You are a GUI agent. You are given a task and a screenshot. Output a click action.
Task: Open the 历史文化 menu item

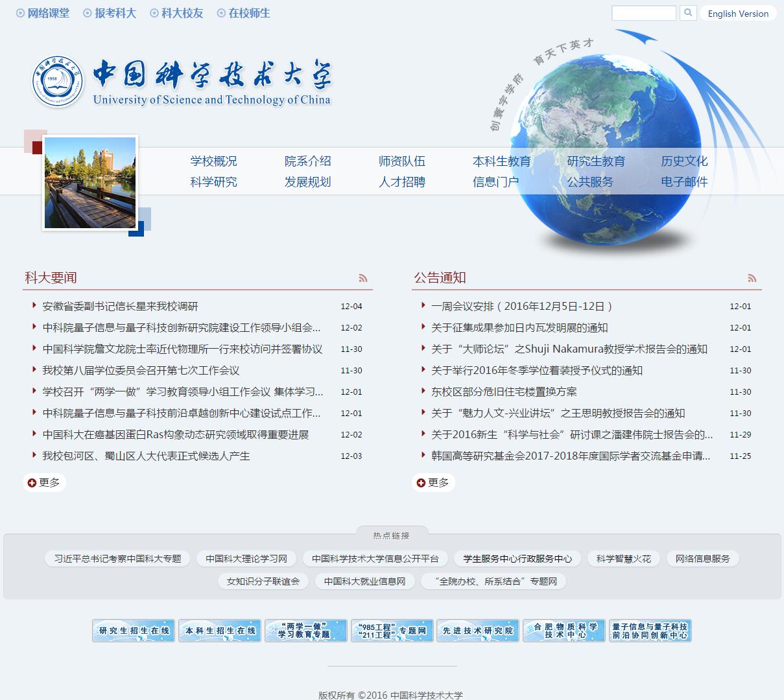coord(685,161)
